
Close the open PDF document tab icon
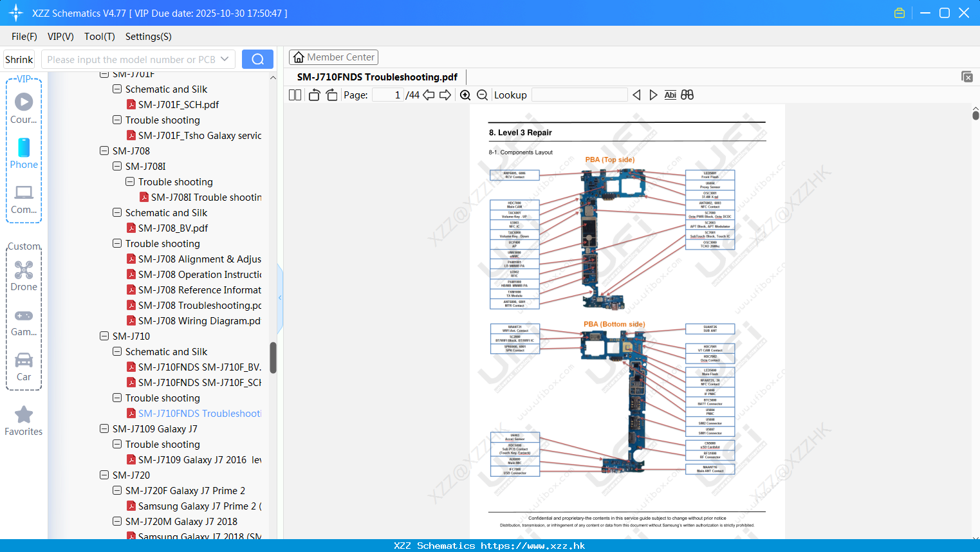tap(966, 77)
